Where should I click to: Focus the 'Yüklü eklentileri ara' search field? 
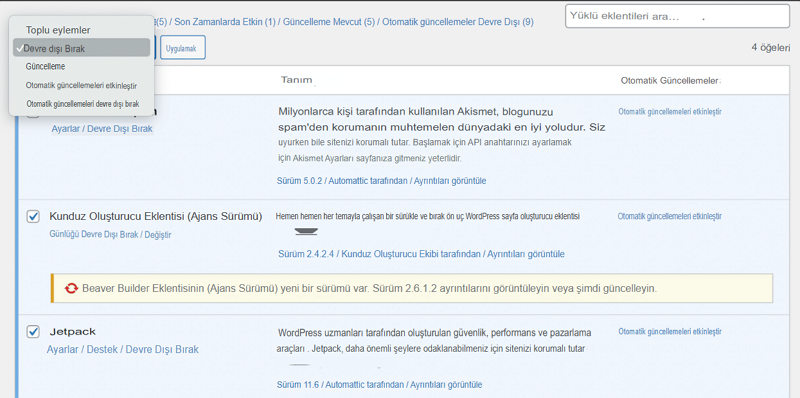tap(677, 16)
